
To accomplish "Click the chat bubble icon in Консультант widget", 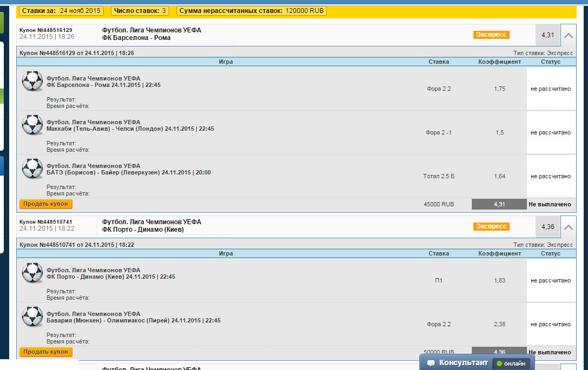I will click(x=431, y=363).
